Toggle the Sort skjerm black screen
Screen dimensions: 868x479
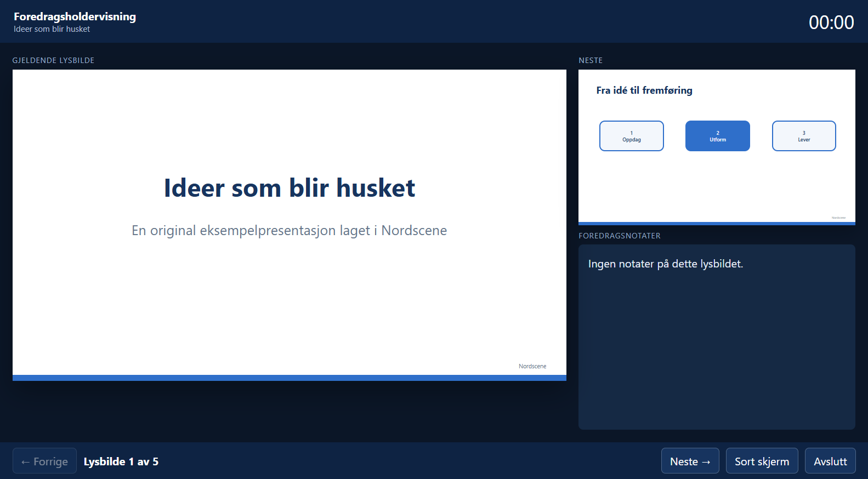tap(762, 461)
